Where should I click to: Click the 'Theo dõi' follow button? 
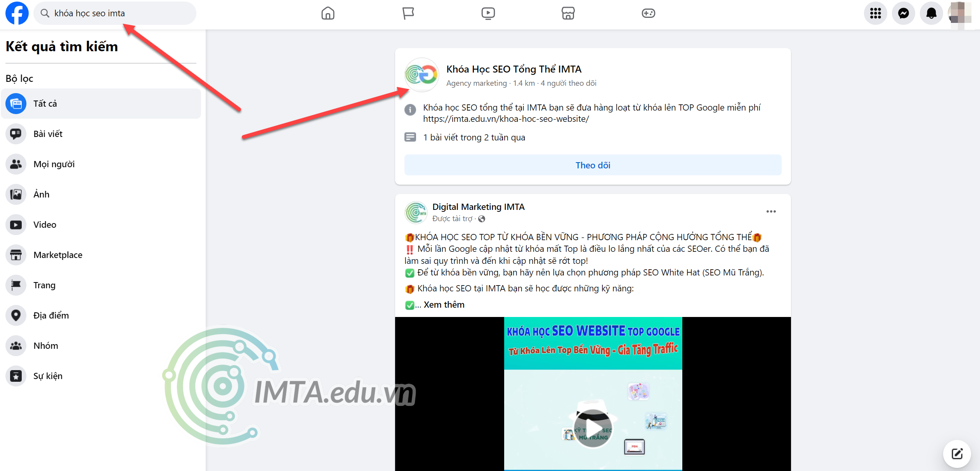coord(593,165)
